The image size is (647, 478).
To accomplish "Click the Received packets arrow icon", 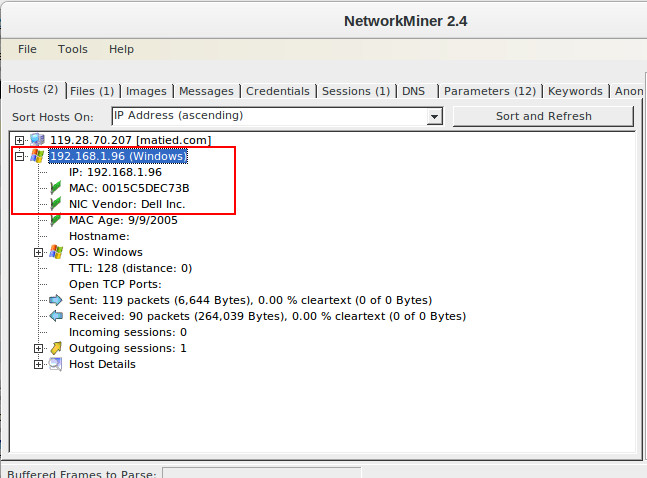I will click(x=56, y=316).
